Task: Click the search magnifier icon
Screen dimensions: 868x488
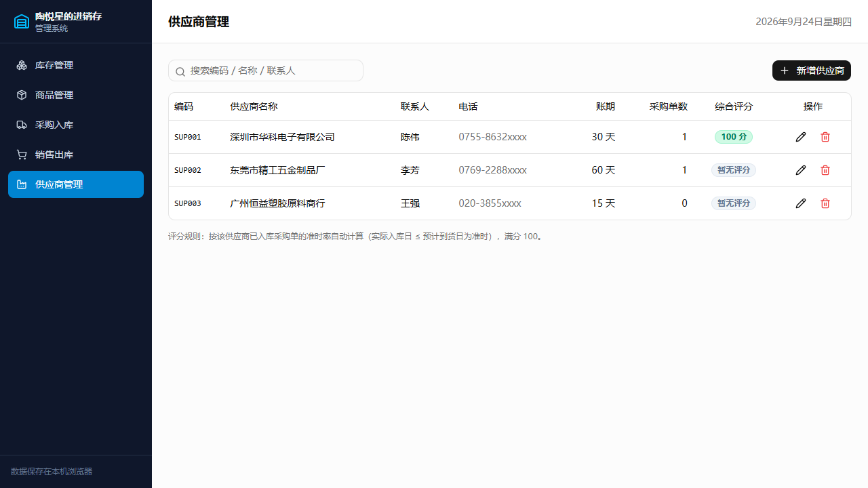Action: 180,71
